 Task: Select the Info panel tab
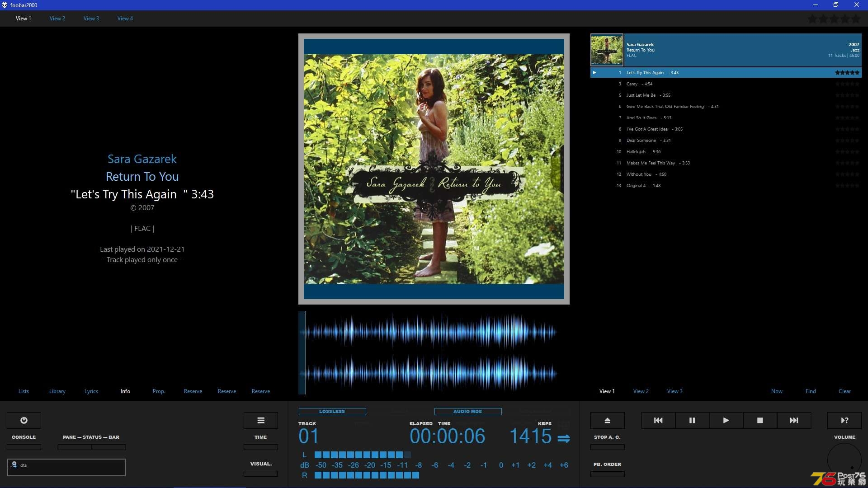click(x=125, y=391)
